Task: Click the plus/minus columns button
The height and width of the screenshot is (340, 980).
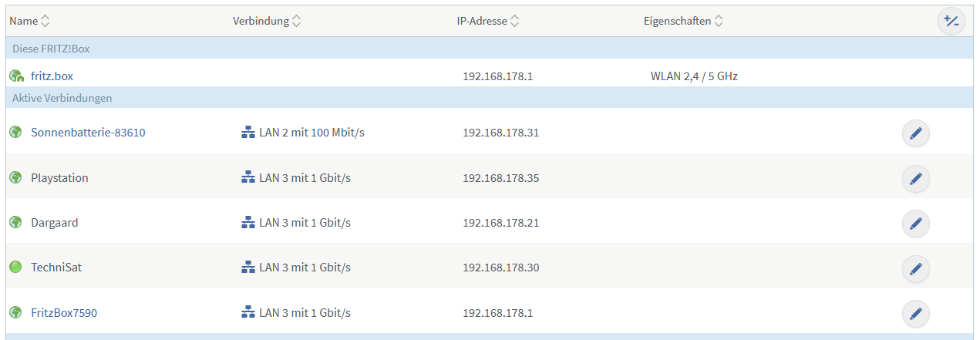Action: coord(951,22)
